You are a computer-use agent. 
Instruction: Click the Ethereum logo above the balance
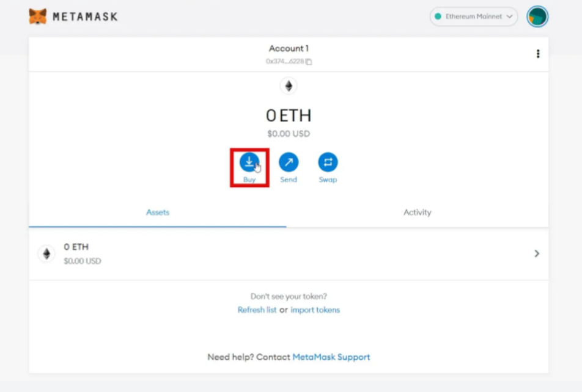289,86
